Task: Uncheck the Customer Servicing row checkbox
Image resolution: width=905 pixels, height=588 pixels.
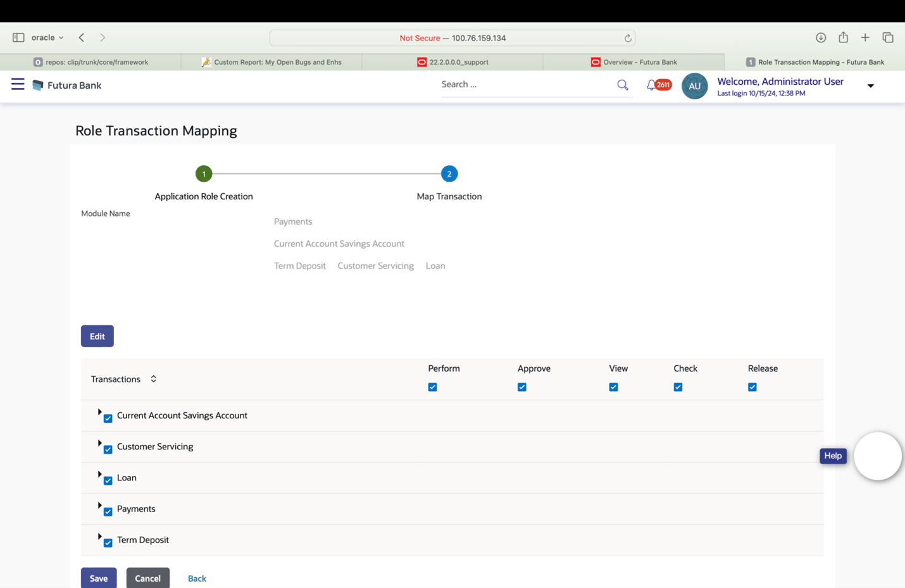Action: pyautogui.click(x=108, y=449)
